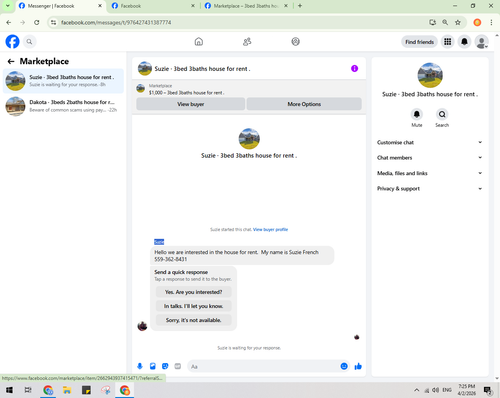This screenshot has width=500, height=398.
Task: Click the taskbar clock showing 7:25 PM
Action: point(467,390)
